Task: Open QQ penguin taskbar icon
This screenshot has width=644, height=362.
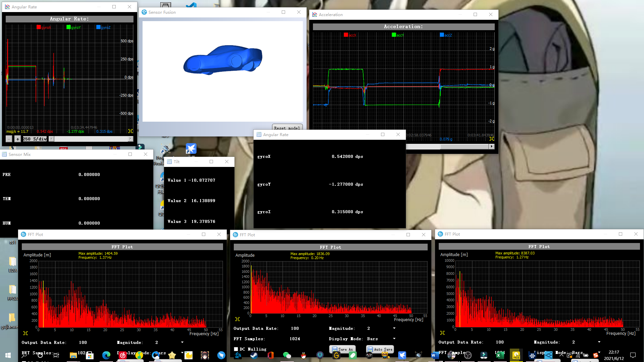Action: [304, 355]
